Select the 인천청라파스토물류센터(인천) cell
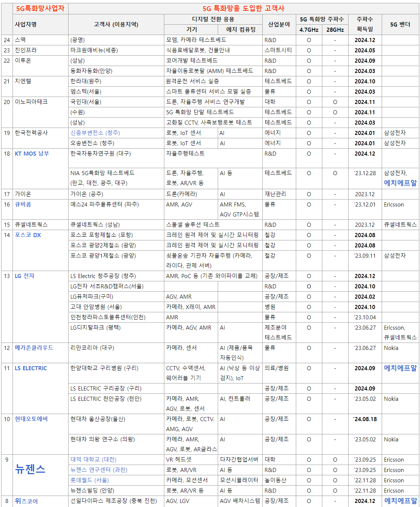 pos(116,317)
